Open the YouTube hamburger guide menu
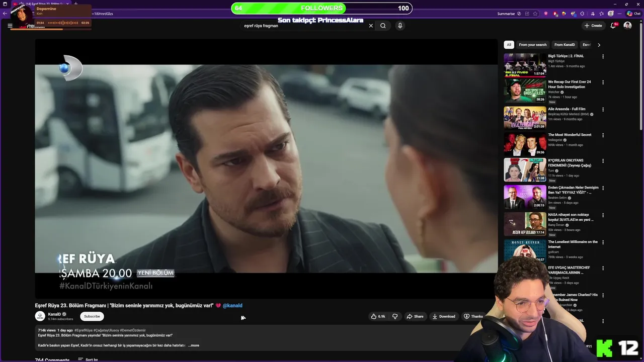Image resolution: width=644 pixels, height=362 pixels. point(10,26)
